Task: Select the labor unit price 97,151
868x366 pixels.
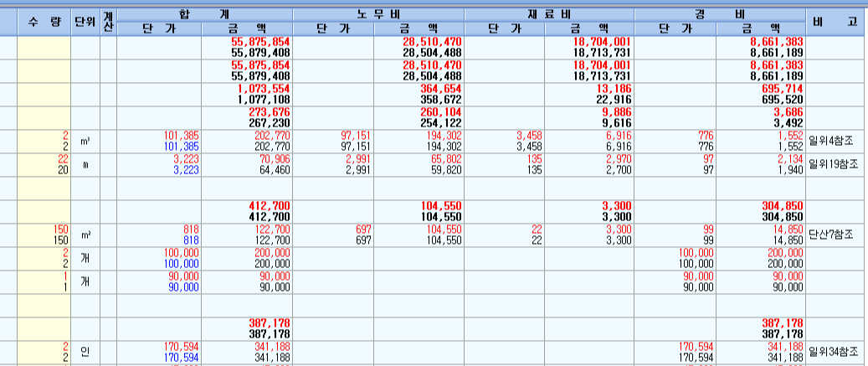Action: [333, 142]
